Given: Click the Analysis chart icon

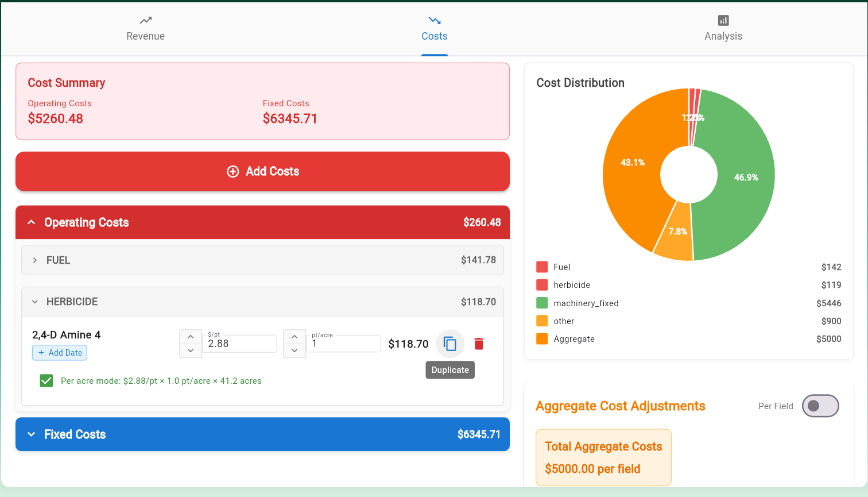Looking at the screenshot, I should click(x=723, y=21).
